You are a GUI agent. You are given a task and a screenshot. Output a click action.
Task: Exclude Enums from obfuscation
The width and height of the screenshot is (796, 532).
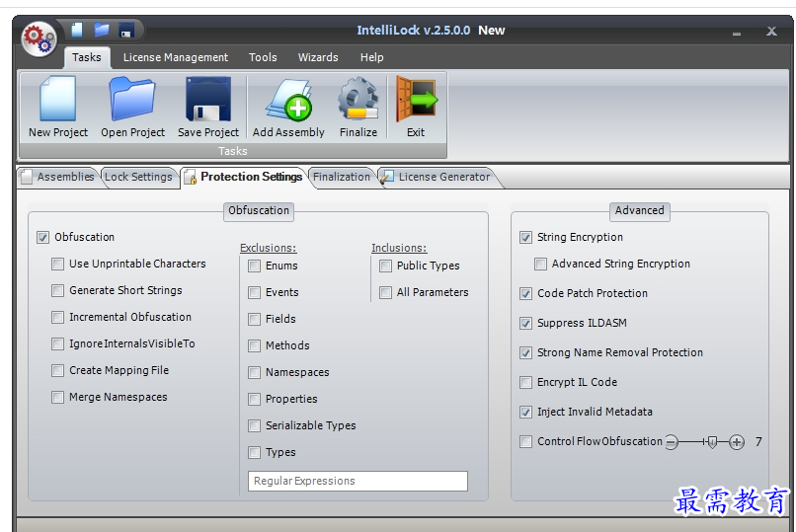click(255, 266)
